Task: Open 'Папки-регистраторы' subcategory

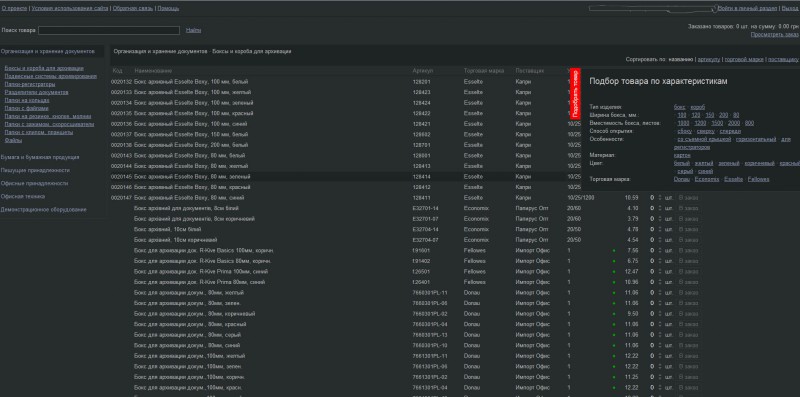Action: [x=30, y=84]
